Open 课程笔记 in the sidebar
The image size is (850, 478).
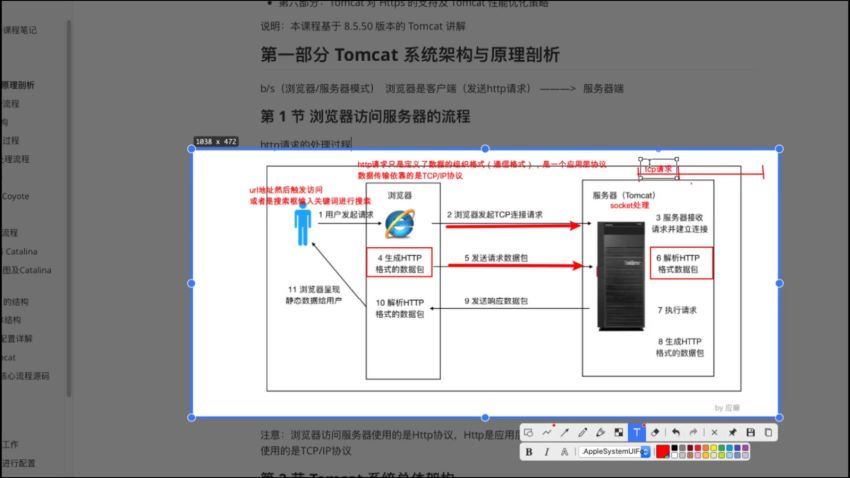20,30
